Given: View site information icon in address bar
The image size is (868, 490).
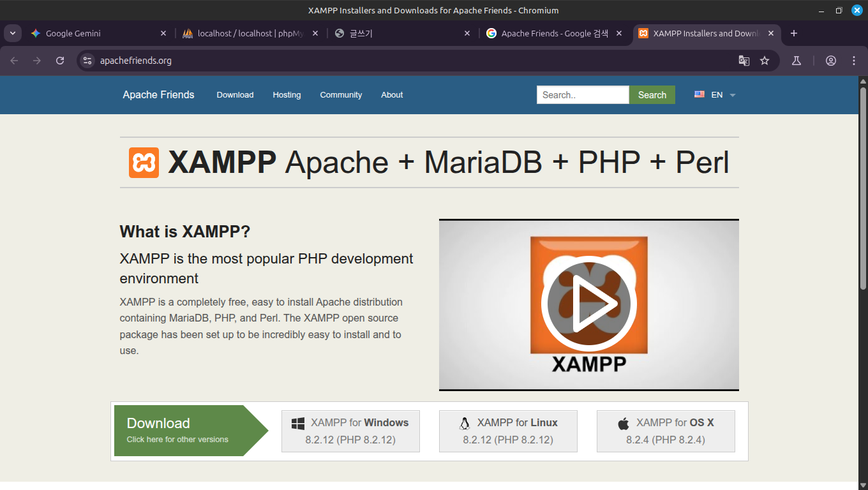Looking at the screenshot, I should coord(88,61).
